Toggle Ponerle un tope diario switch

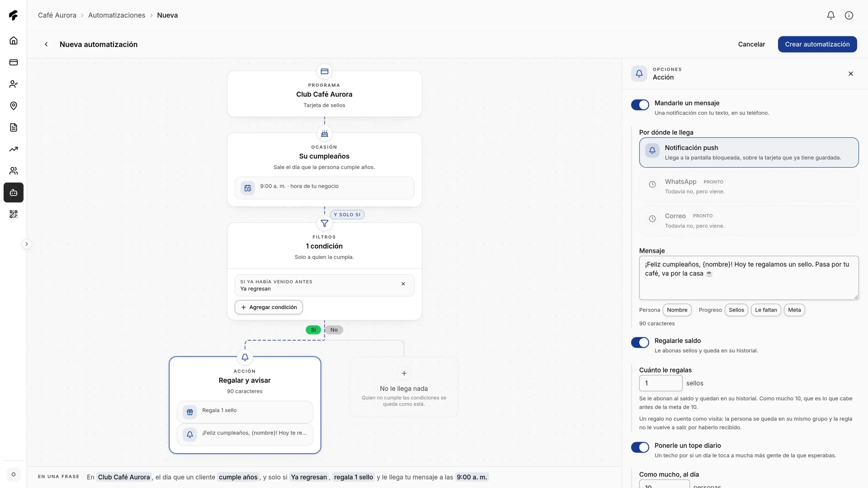click(x=640, y=447)
